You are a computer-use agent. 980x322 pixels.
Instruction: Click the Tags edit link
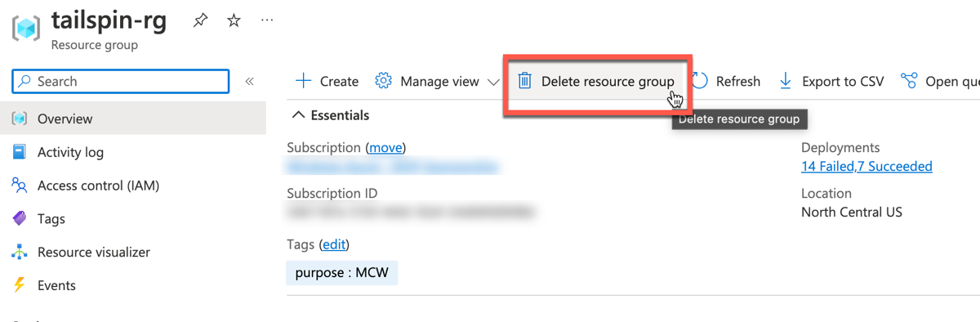tap(334, 244)
